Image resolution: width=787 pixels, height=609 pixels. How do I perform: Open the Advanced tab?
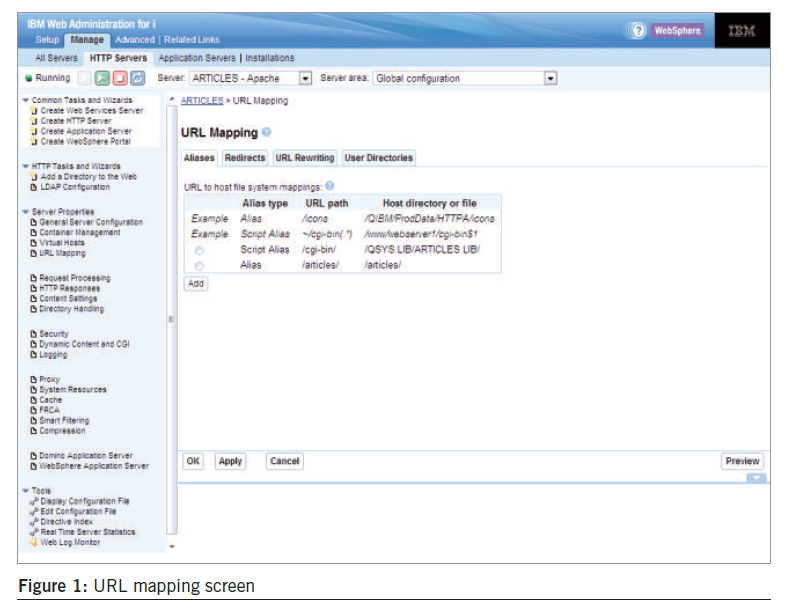pos(135,40)
